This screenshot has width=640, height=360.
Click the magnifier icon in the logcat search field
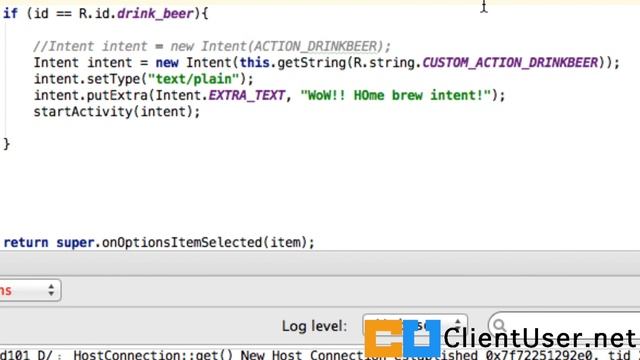click(x=499, y=325)
